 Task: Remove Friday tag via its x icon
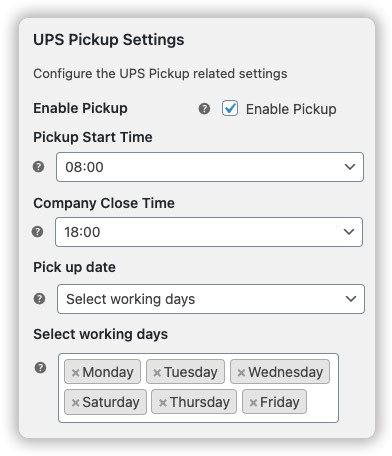coord(253,403)
